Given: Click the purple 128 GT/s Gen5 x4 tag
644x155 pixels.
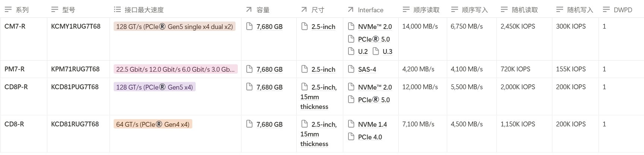Looking at the screenshot, I should [154, 87].
